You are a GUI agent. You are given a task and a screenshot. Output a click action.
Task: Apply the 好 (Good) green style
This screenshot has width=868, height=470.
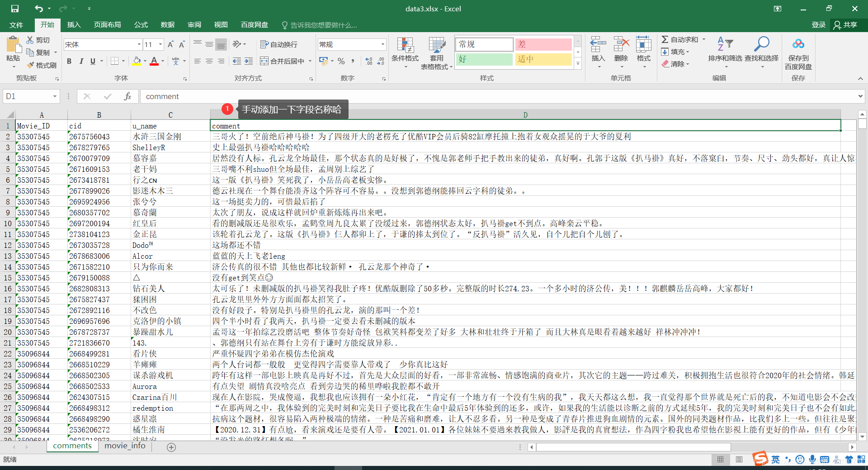pos(484,59)
